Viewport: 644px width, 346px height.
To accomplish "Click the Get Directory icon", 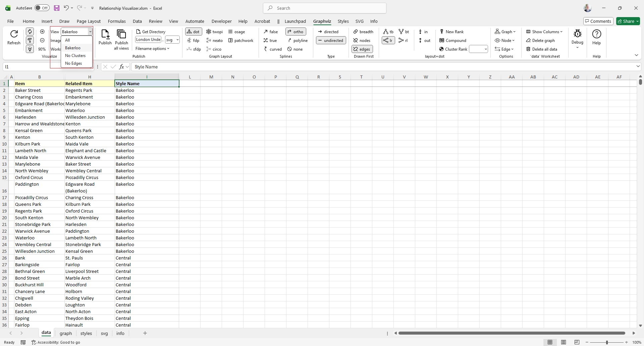I will pos(138,32).
